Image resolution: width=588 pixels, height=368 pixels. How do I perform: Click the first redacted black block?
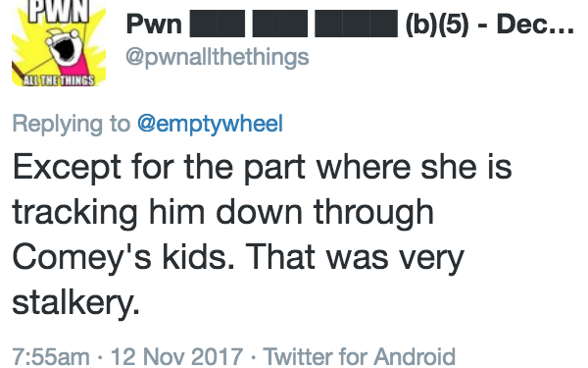218,24
